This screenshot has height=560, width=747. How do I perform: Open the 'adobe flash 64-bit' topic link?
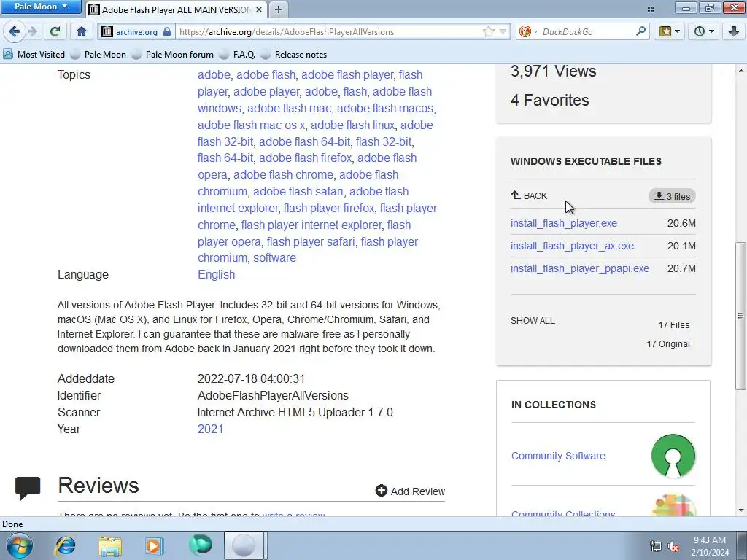pyautogui.click(x=304, y=141)
